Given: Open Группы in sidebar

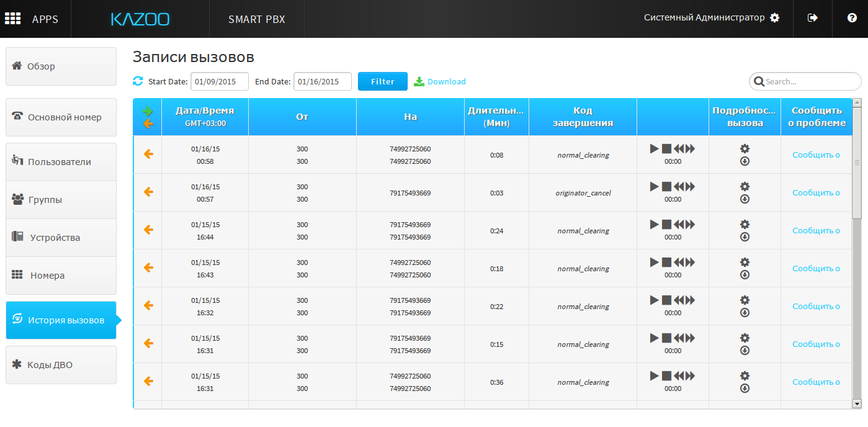Looking at the screenshot, I should (x=61, y=200).
